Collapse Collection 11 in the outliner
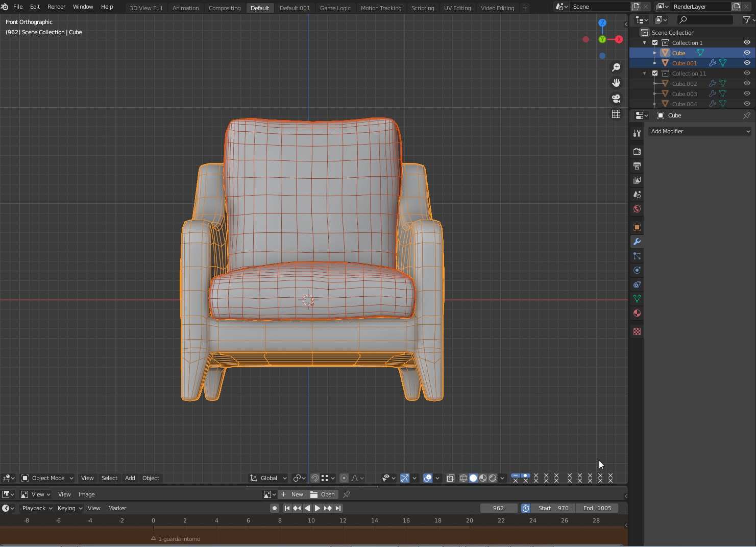This screenshot has width=756, height=547. pos(645,74)
